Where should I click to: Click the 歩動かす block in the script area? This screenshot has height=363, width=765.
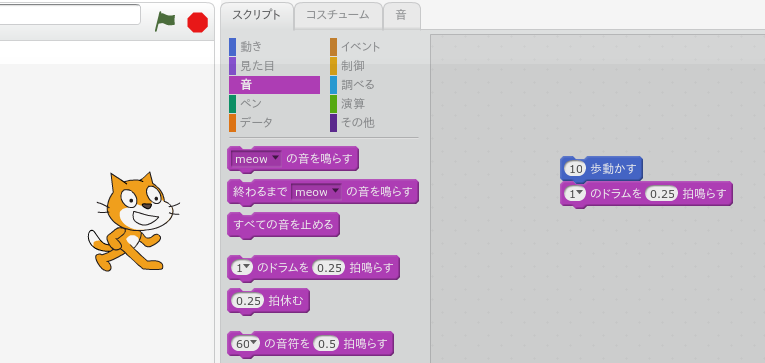(614, 169)
